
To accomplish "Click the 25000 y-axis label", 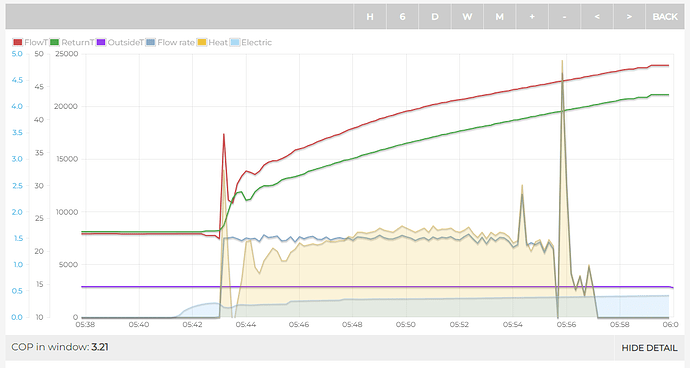I will point(66,54).
